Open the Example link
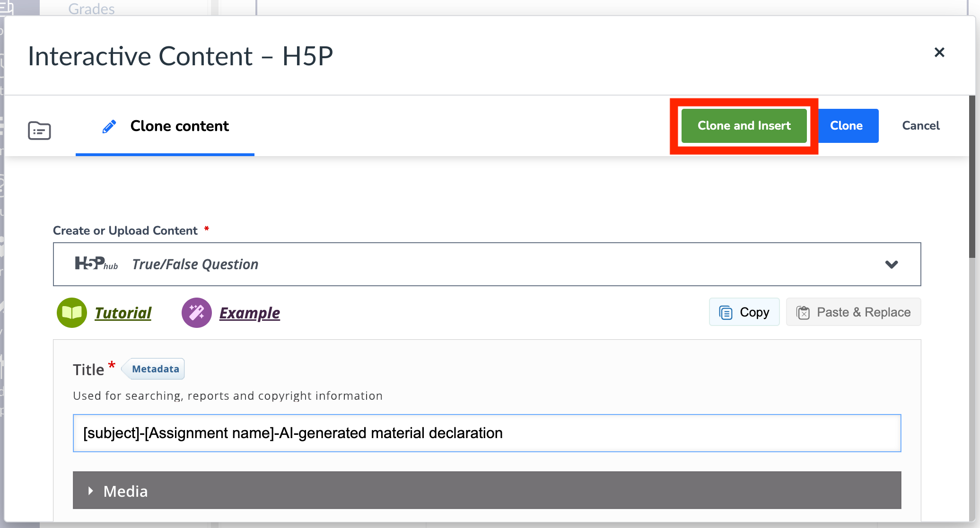This screenshot has height=528, width=980. click(x=250, y=313)
